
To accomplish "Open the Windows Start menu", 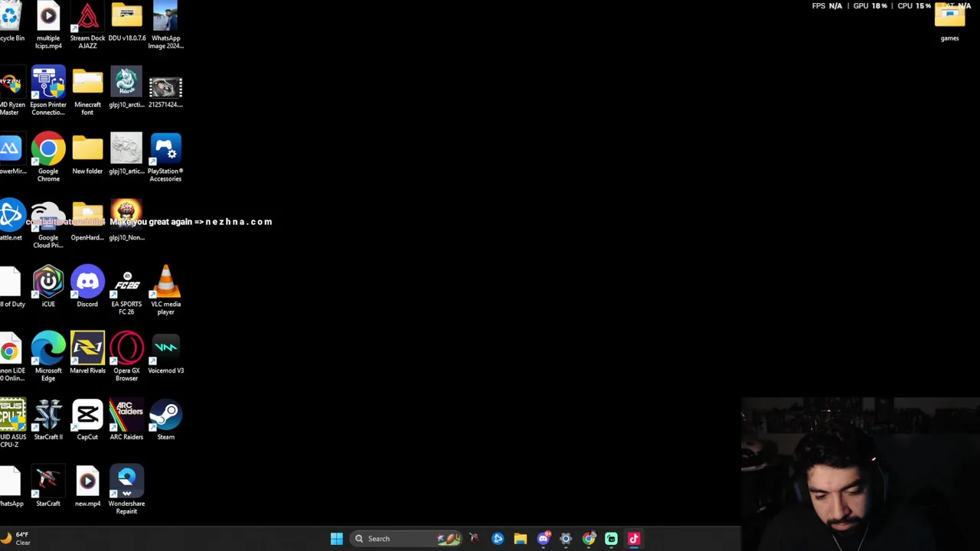I will tap(336, 539).
